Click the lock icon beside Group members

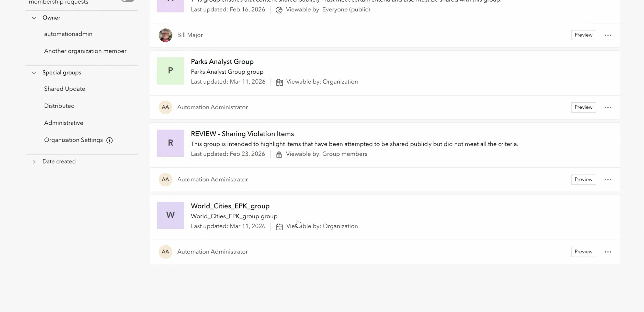(279, 154)
